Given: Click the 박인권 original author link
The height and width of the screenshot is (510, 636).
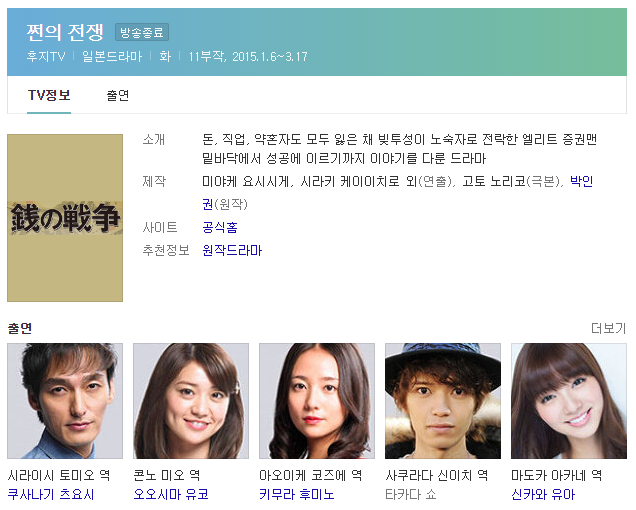Looking at the screenshot, I should pyautogui.click(x=581, y=181).
